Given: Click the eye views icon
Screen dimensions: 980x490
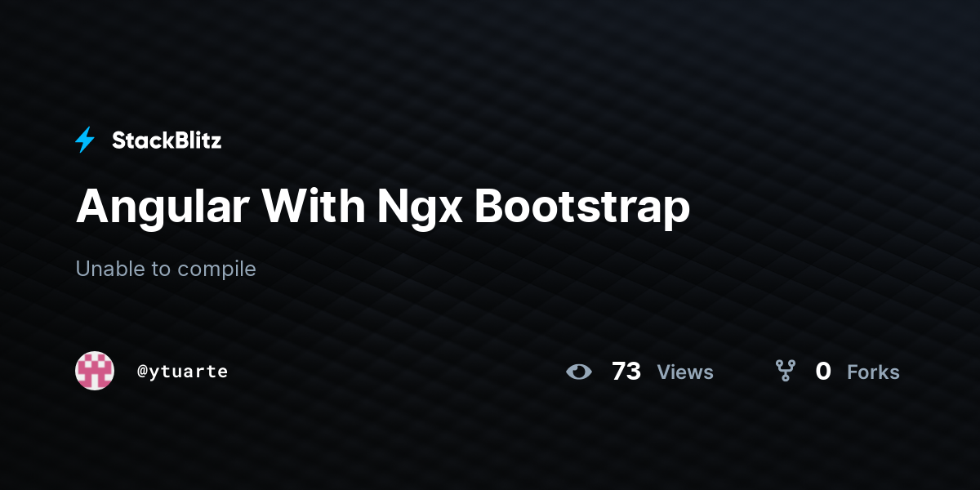Looking at the screenshot, I should coord(579,372).
